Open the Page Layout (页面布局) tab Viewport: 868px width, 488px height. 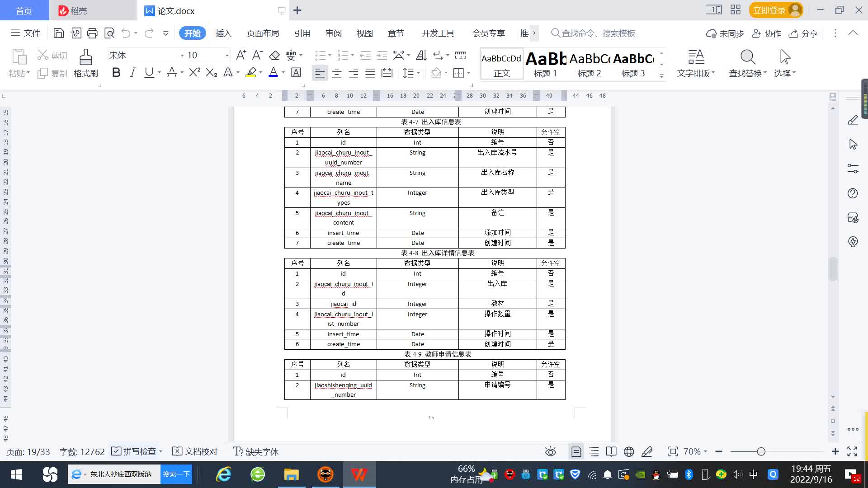click(x=263, y=33)
